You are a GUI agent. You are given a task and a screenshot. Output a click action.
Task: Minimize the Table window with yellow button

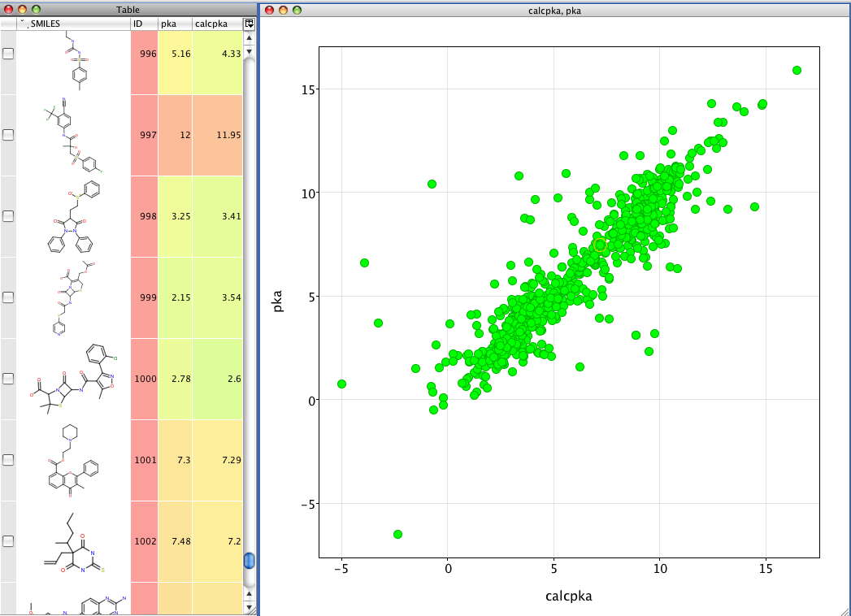pos(22,9)
